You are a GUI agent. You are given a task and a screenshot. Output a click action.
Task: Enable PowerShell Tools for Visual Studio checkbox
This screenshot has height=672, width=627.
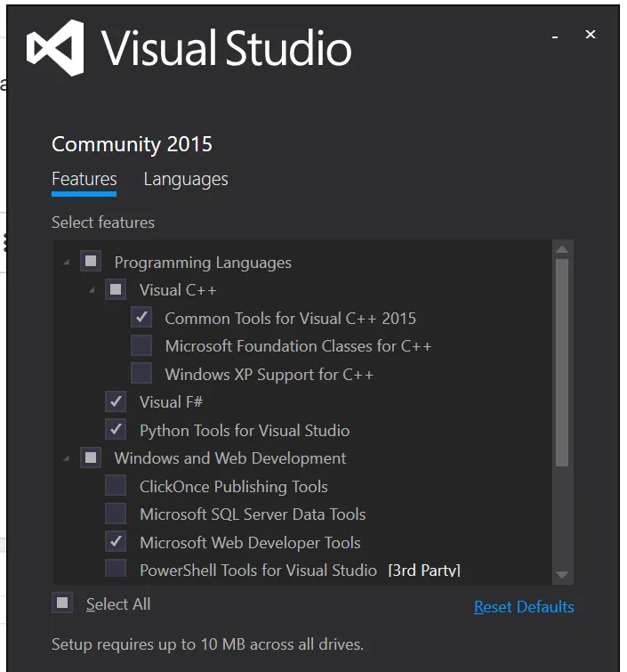[x=116, y=568]
